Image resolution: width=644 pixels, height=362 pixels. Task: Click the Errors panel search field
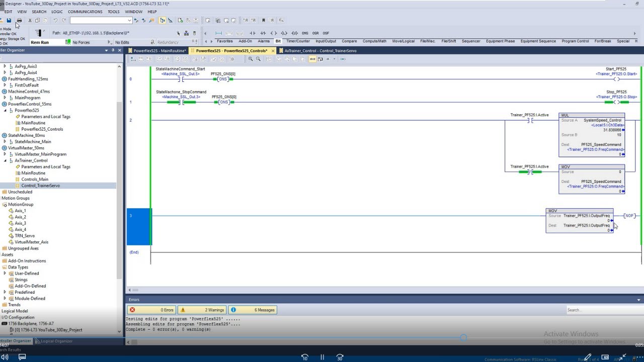(x=604, y=310)
